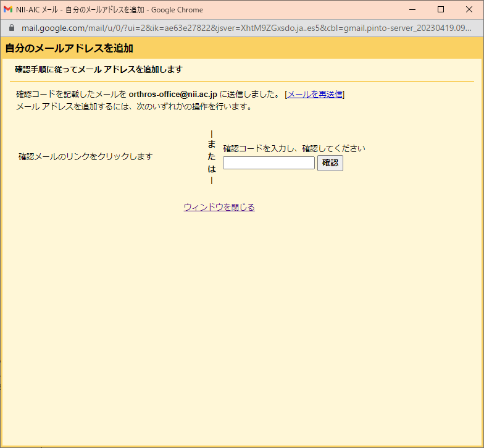Viewport: 484px width, 448px height.
Task: Maximize the Chrome popup window
Action: click(441, 10)
